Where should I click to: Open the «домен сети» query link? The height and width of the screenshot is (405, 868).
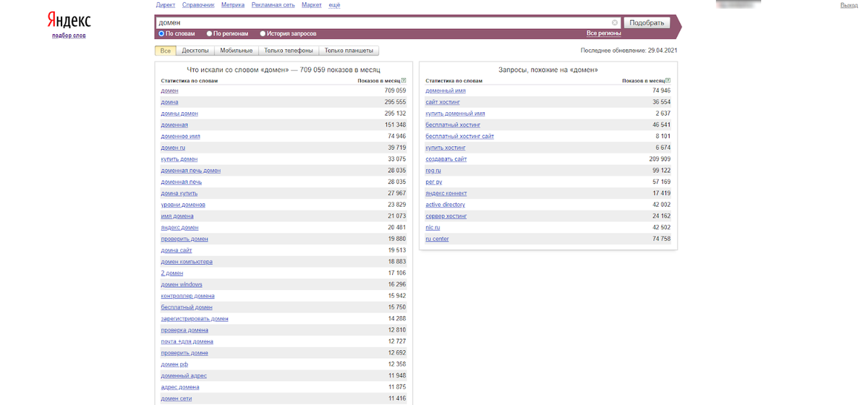[176, 398]
